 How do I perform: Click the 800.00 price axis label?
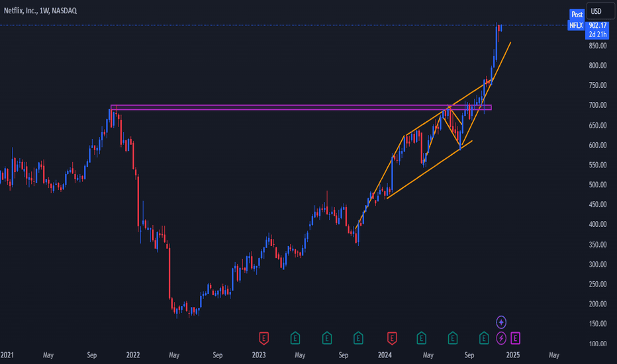[x=597, y=66]
